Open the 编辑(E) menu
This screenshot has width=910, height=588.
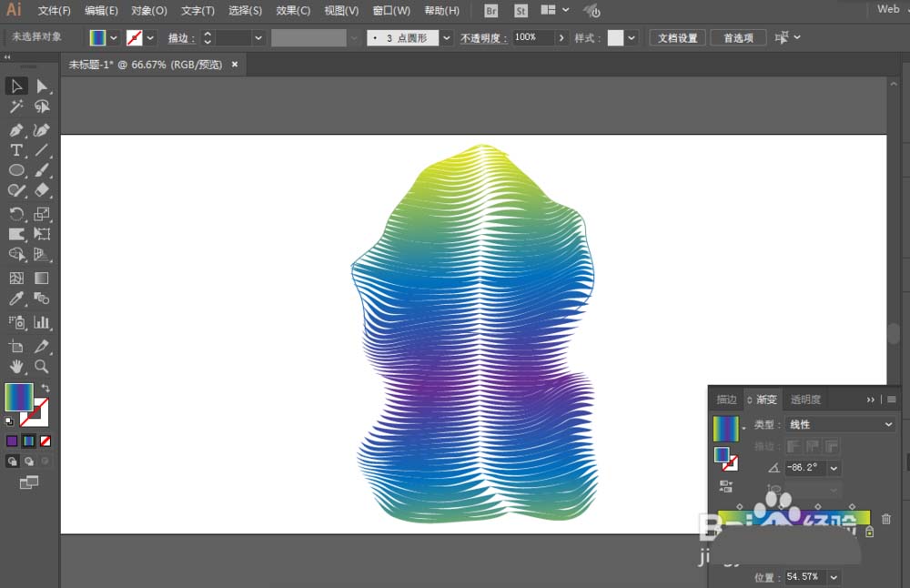(x=101, y=10)
